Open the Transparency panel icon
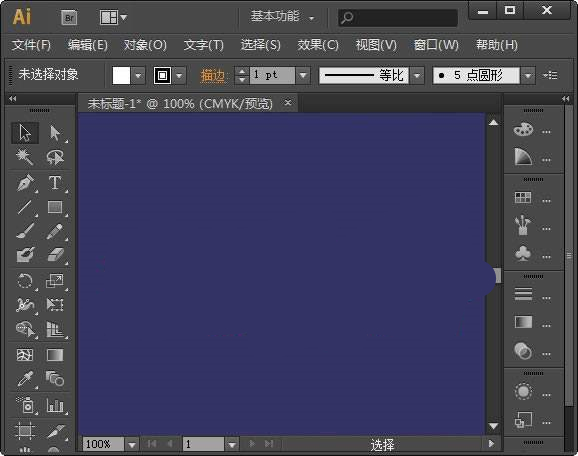578x456 pixels. point(523,351)
